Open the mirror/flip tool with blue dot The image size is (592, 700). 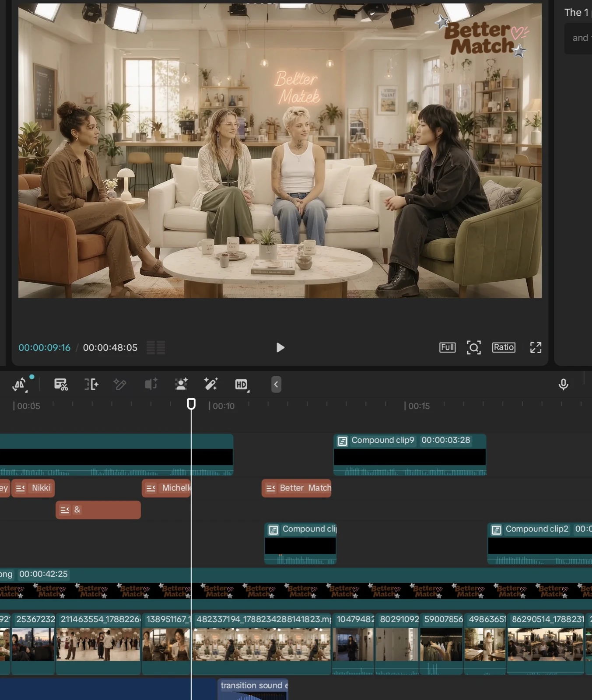[x=19, y=385]
